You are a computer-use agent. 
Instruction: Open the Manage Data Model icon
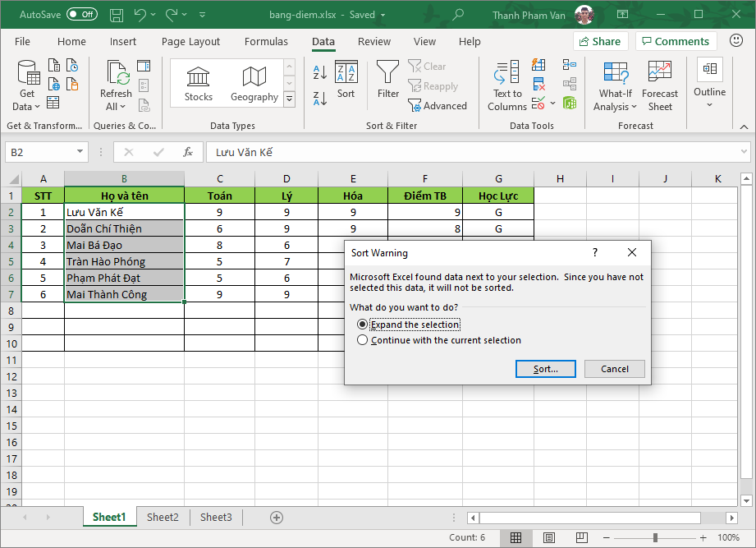click(x=570, y=103)
